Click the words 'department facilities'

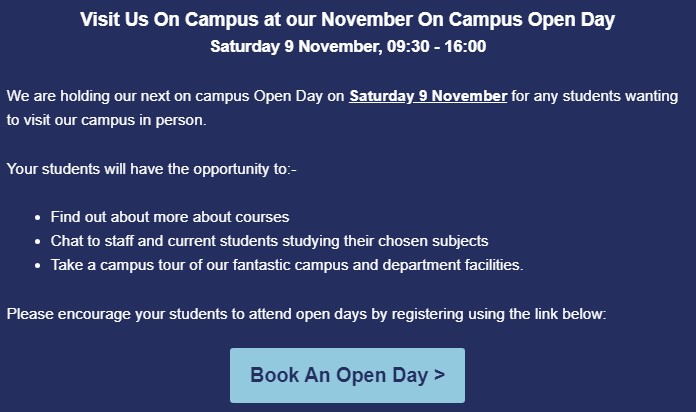451,265
